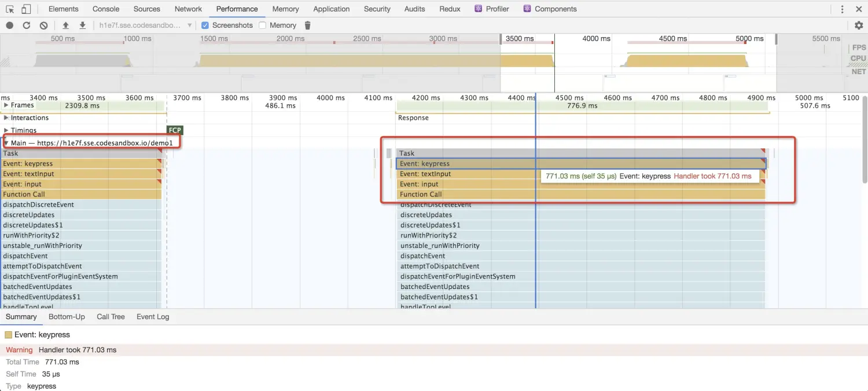Expand the Frames track

(x=6, y=105)
